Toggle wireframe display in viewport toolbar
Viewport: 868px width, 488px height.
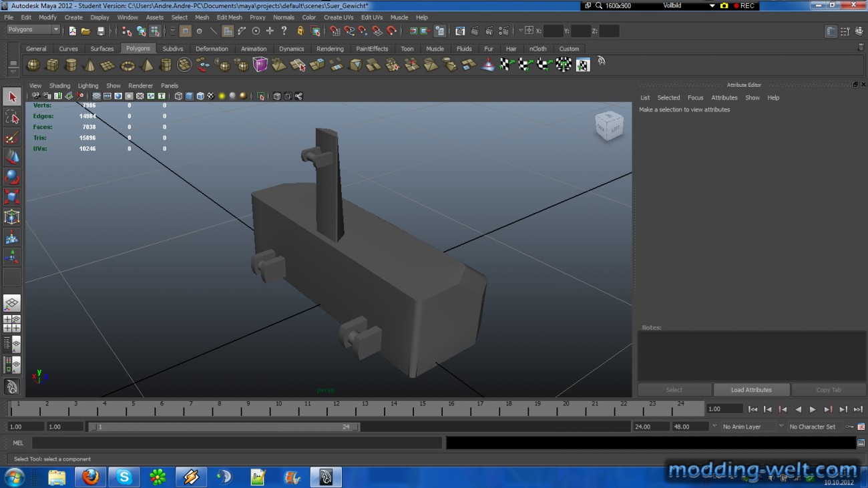[178, 96]
